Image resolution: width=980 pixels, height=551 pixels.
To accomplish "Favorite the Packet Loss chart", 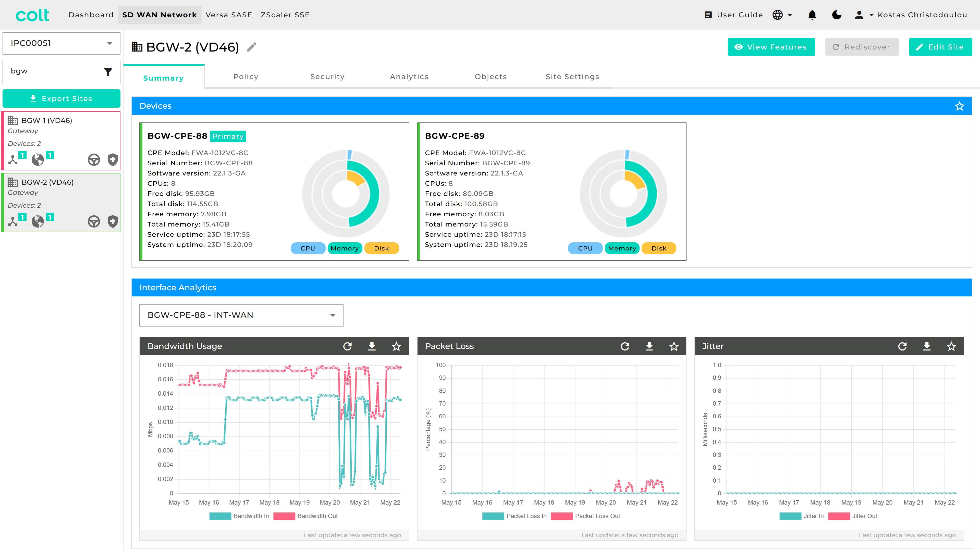I will click(x=674, y=346).
